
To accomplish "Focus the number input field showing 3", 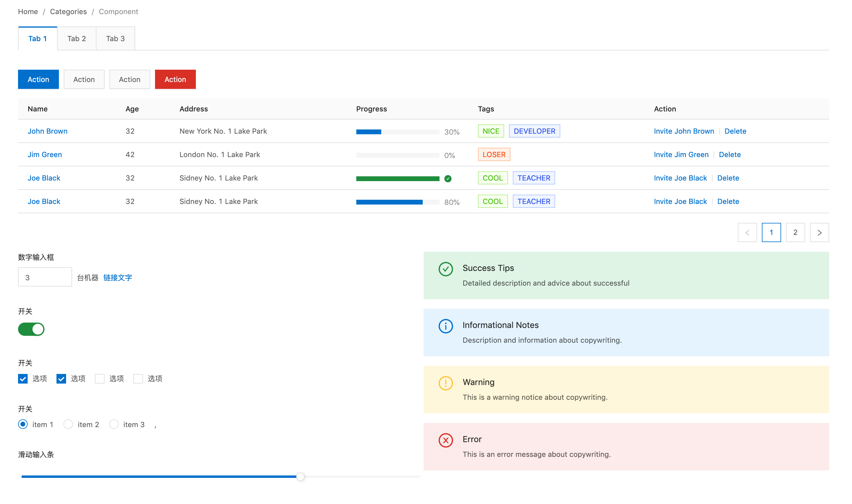I will tap(45, 277).
